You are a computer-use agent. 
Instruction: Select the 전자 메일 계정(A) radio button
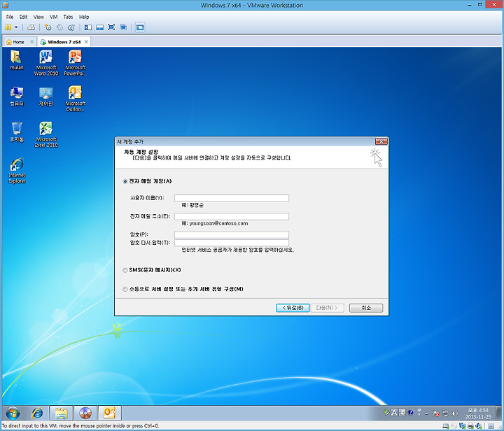(125, 181)
